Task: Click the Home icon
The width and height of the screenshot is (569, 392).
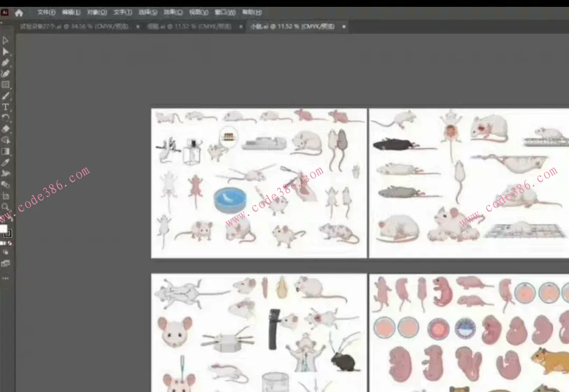Action: click(19, 13)
